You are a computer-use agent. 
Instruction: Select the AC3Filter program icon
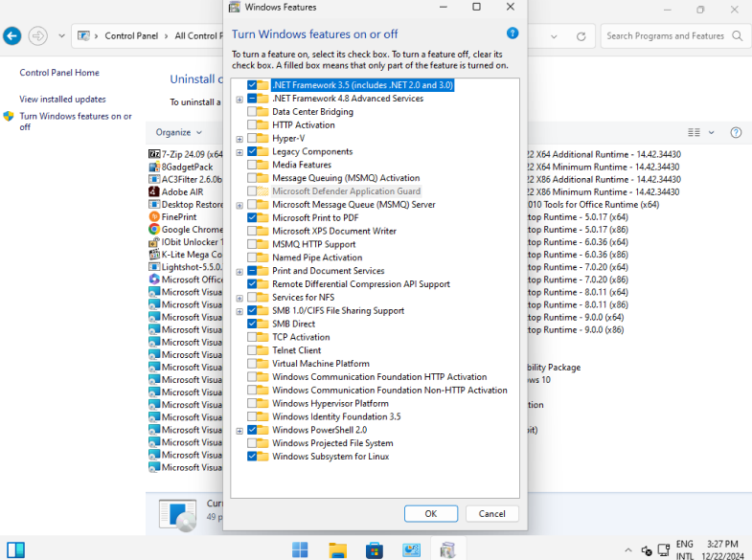(154, 179)
